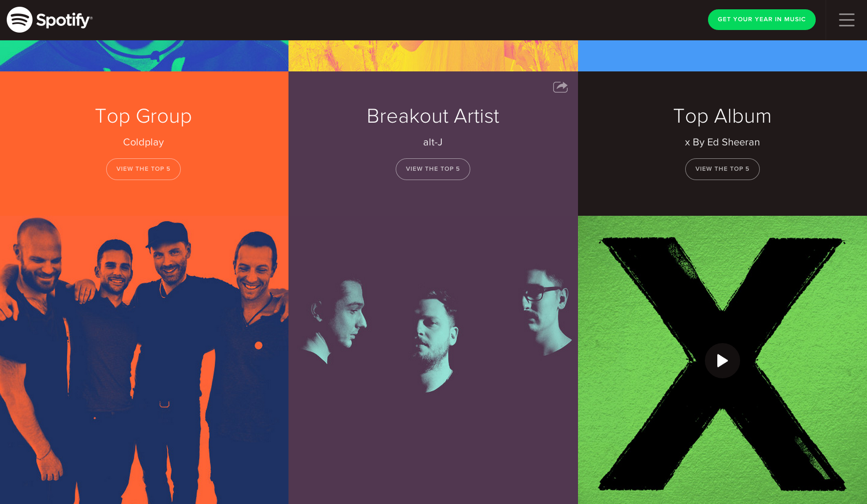
Task: Click x By Ed Sheeran text
Action: [722, 142]
